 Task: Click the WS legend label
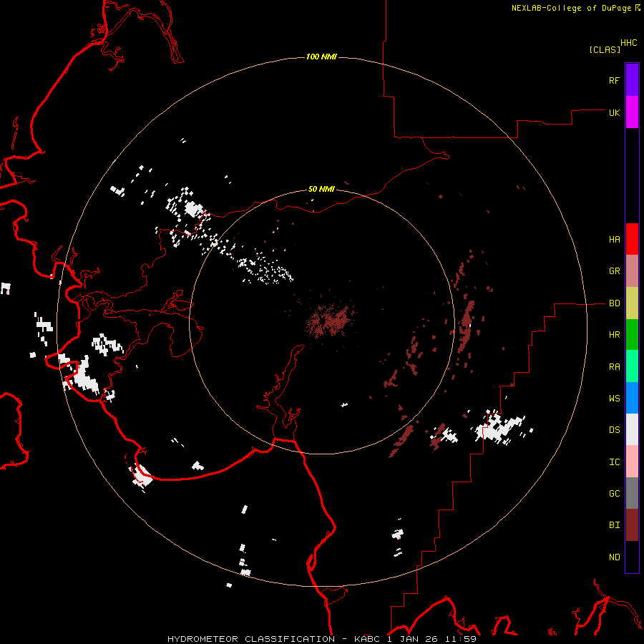(614, 399)
